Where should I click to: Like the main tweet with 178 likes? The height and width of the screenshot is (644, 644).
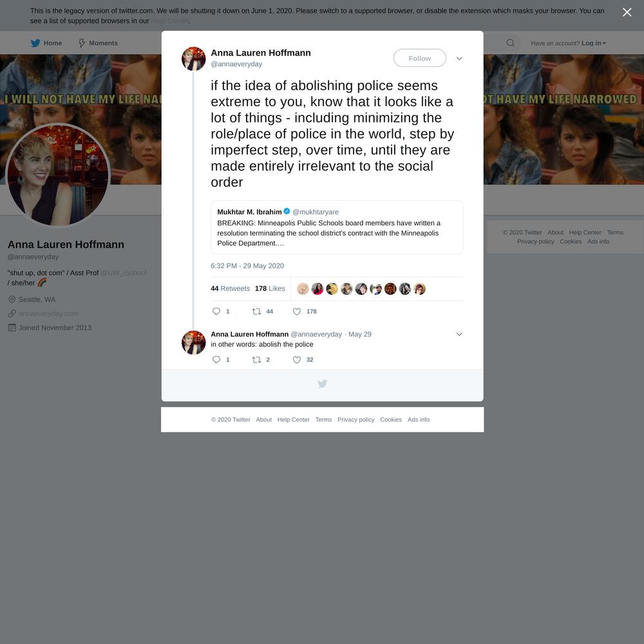pos(296,311)
